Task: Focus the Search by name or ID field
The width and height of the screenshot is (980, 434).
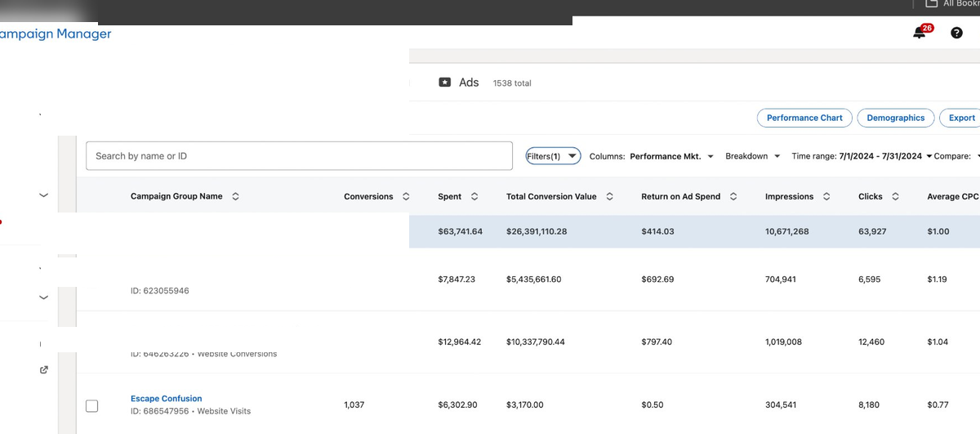Action: (x=299, y=156)
